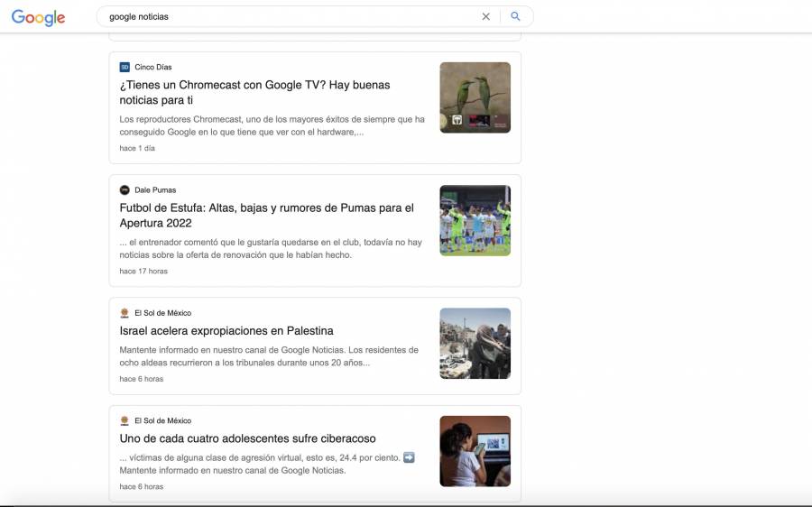Open Futbol de Estufa Pumas headline
This screenshot has width=812, height=507.
(x=267, y=216)
